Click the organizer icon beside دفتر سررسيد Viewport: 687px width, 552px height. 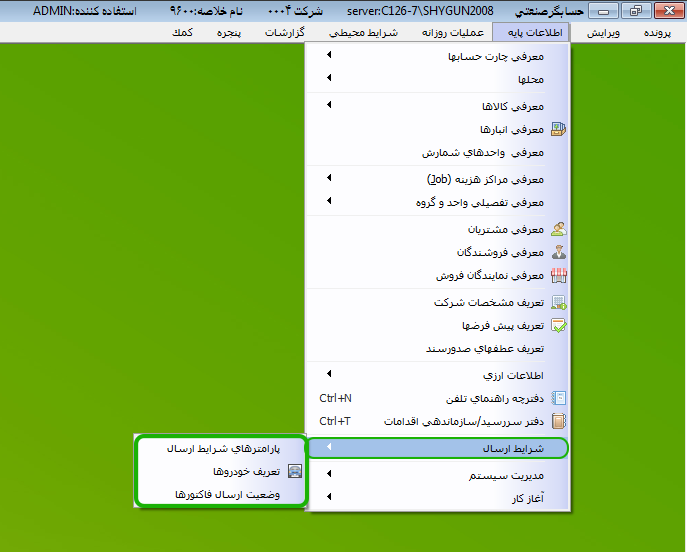(558, 421)
